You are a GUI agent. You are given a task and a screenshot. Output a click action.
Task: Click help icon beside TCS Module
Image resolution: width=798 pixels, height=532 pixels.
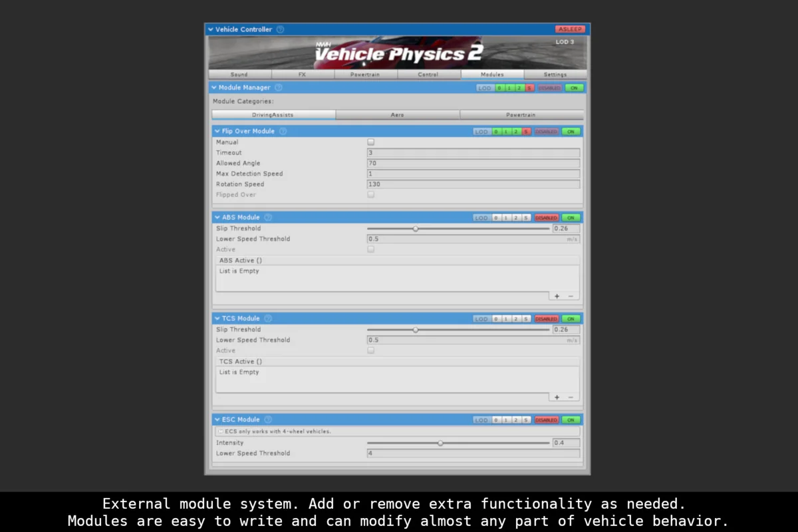(x=267, y=319)
